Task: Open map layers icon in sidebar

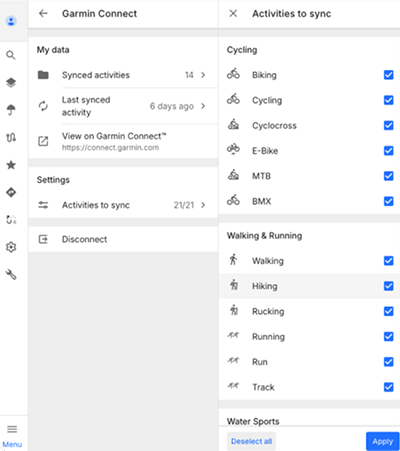Action: pyautogui.click(x=11, y=82)
